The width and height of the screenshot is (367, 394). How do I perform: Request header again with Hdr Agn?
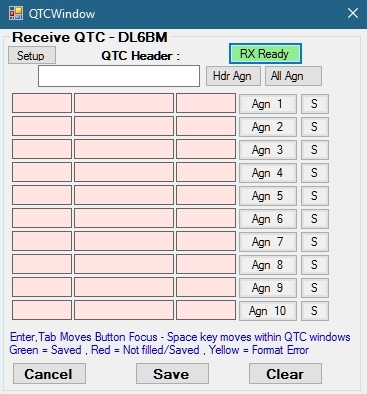point(233,76)
